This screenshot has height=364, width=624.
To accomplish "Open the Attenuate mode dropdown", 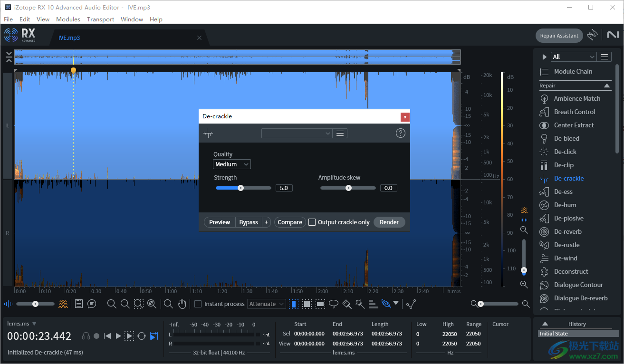I will pos(266,304).
